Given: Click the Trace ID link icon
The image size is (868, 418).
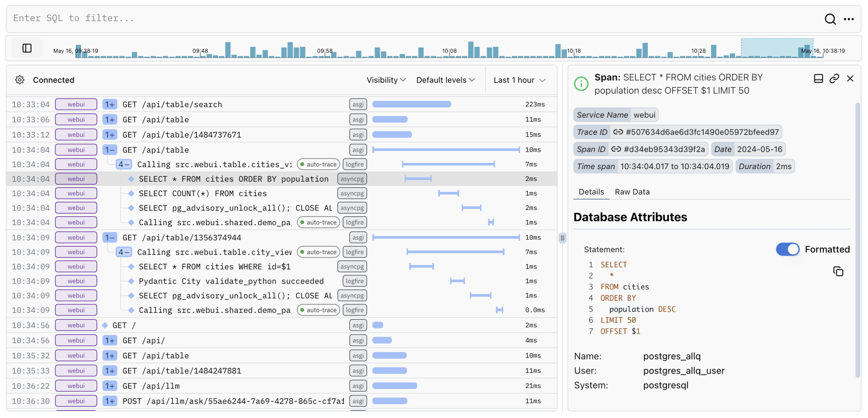Looking at the screenshot, I should point(618,132).
